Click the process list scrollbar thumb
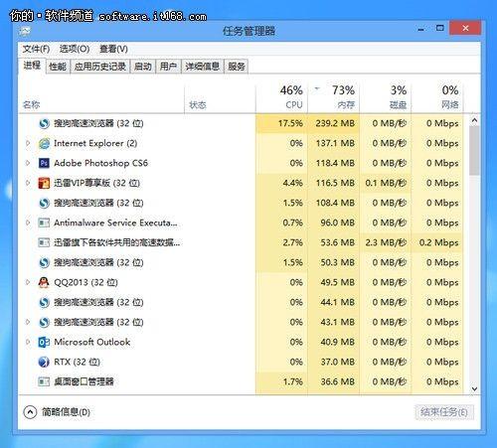 point(474,151)
